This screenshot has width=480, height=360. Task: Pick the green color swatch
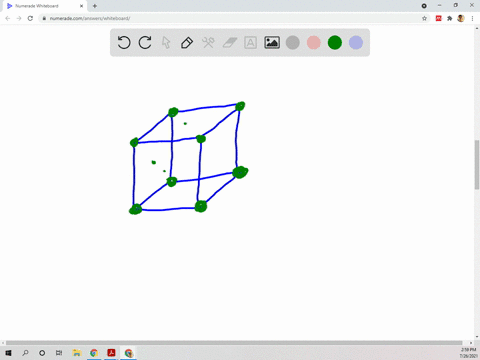(x=335, y=43)
